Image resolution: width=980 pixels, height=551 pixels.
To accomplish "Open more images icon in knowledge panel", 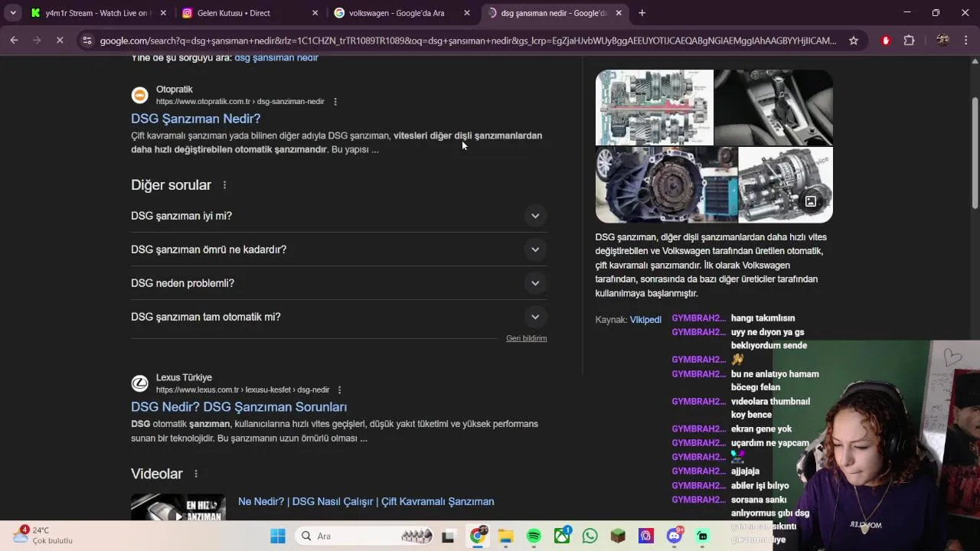I will pyautogui.click(x=810, y=201).
